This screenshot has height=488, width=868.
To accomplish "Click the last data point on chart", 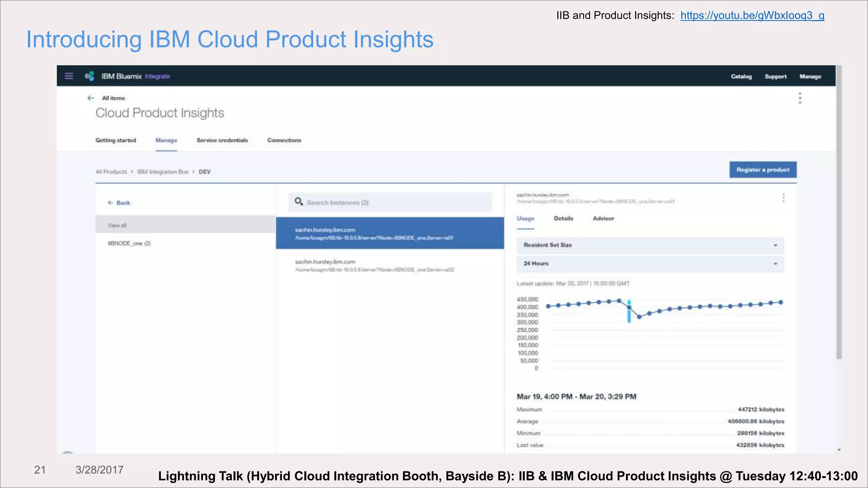I will tap(781, 302).
